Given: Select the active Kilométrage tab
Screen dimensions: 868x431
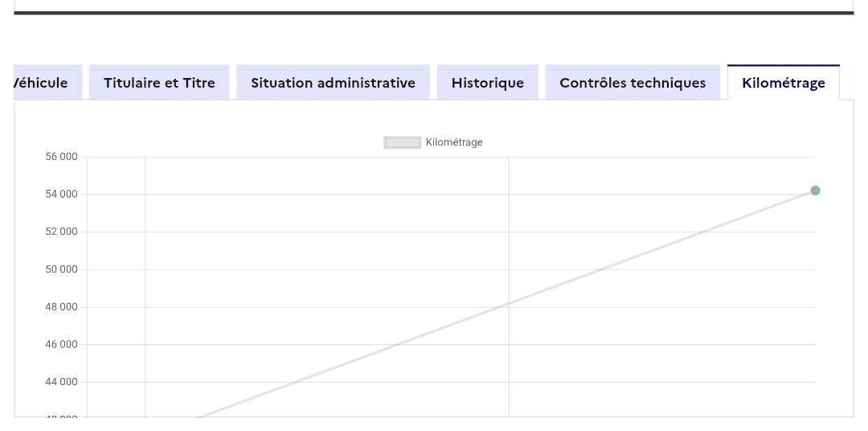Looking at the screenshot, I should click(x=783, y=83).
